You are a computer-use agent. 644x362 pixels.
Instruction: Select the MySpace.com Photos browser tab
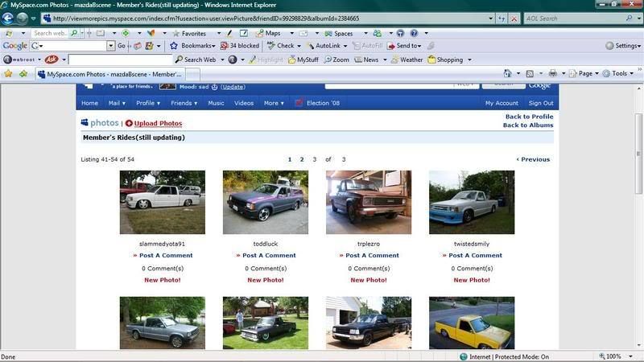pos(109,74)
